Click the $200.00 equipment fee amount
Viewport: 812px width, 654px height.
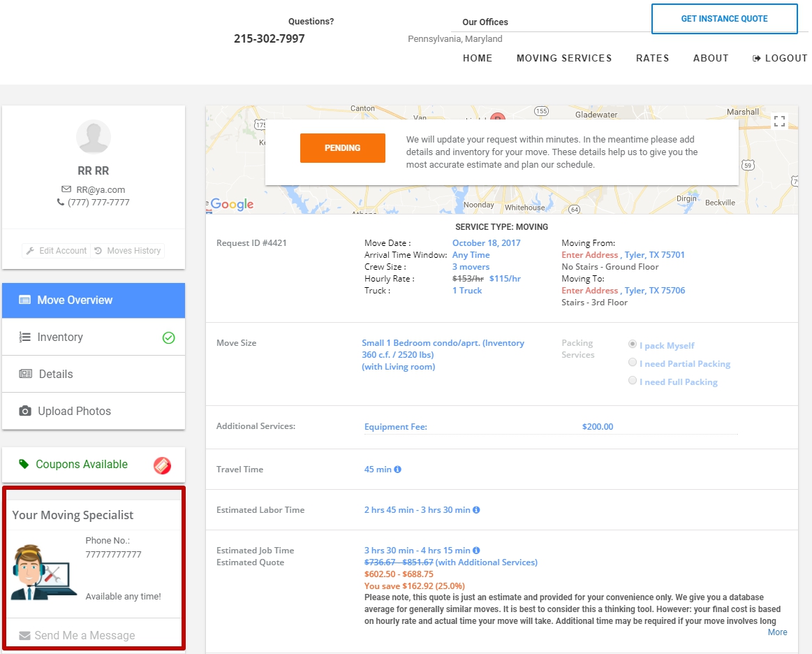(x=598, y=427)
